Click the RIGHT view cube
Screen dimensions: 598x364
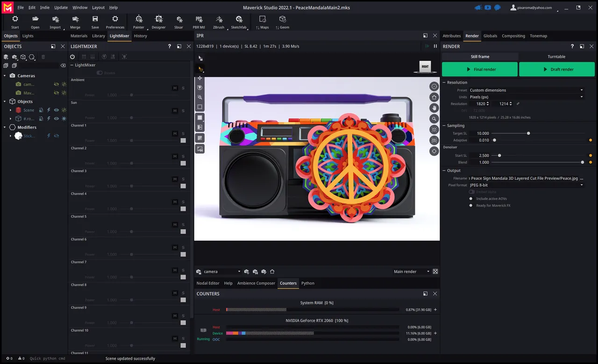coord(425,67)
